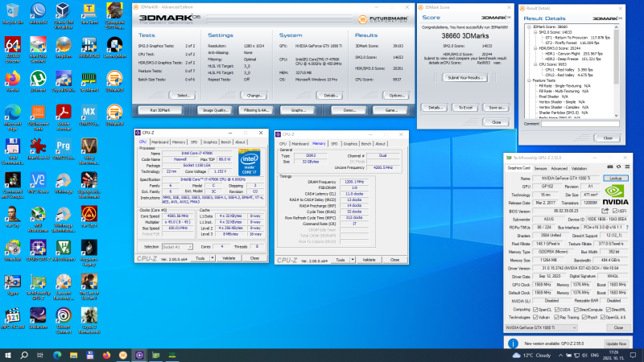The image size is (644, 362).
Task: Click Lookup button in GPU-Z
Action: tap(616, 178)
